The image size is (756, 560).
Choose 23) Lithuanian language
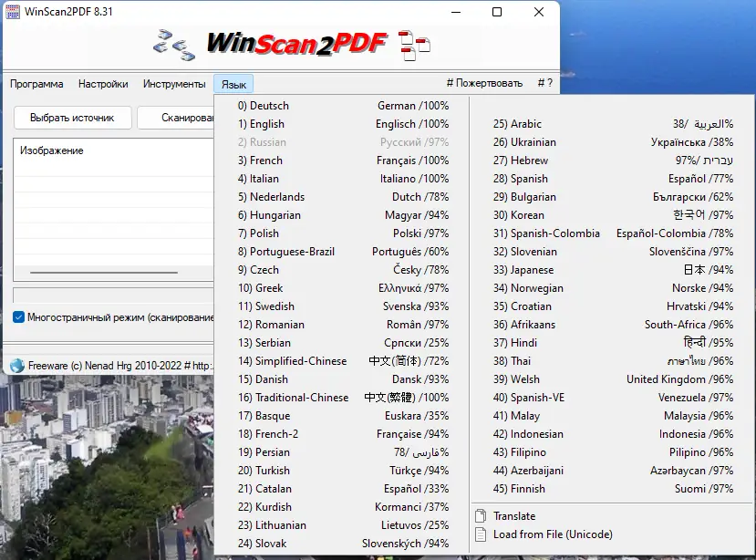click(x=343, y=525)
